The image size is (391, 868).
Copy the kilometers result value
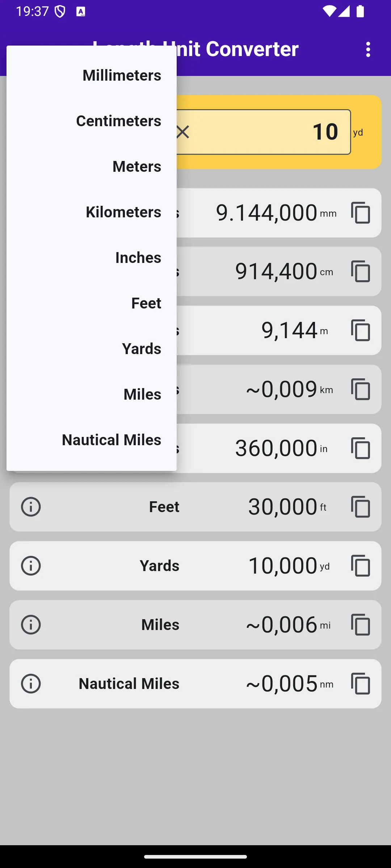pyautogui.click(x=361, y=389)
